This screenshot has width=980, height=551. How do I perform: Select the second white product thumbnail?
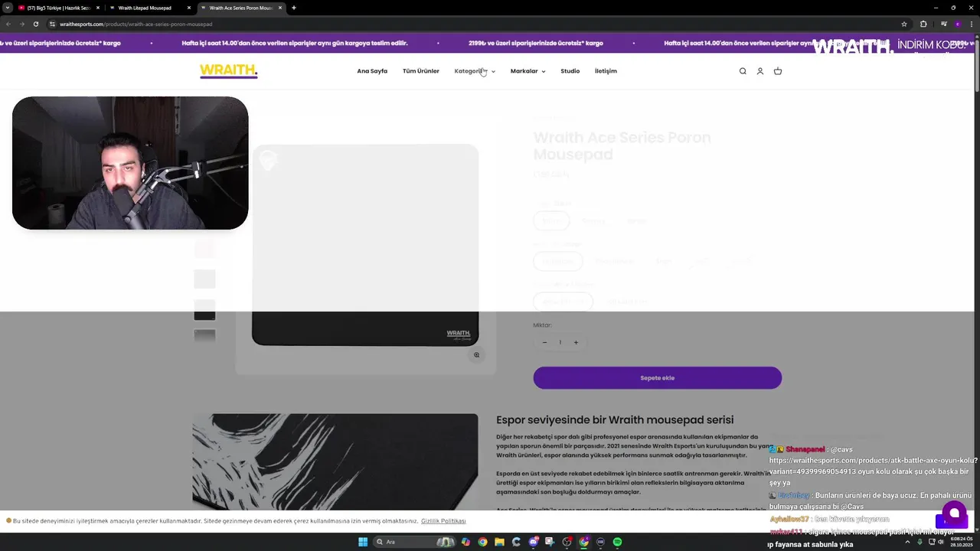click(x=204, y=279)
